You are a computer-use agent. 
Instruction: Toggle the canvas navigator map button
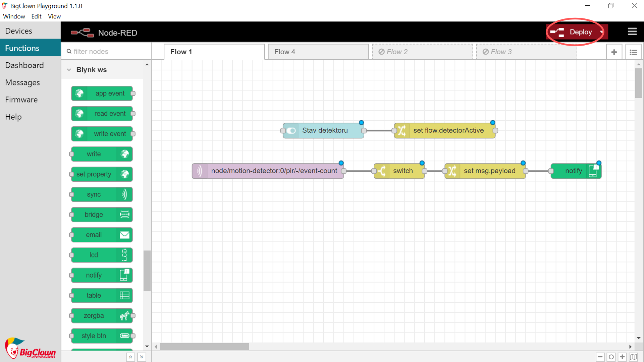(633, 357)
